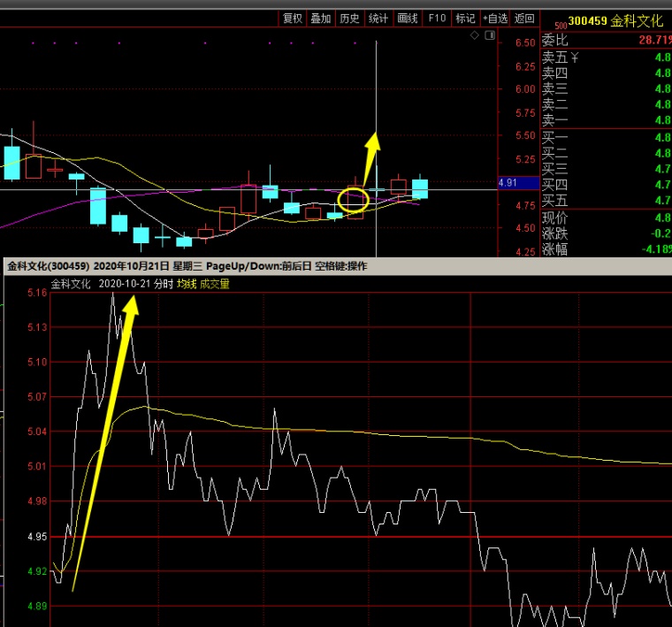
Task: Click the 300459 金科文化 stock title
Action: [616, 20]
